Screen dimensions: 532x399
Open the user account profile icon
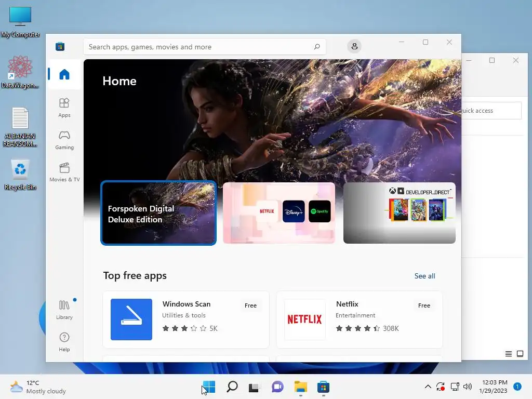coord(354,46)
